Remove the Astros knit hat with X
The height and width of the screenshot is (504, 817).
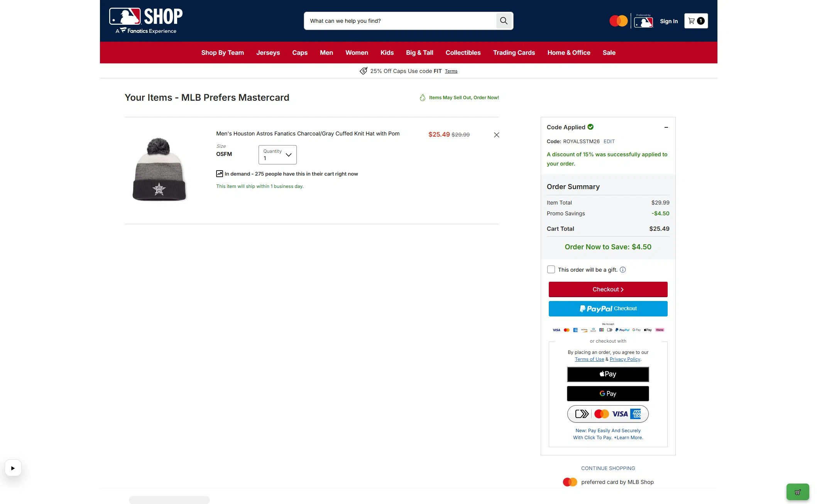(x=496, y=135)
